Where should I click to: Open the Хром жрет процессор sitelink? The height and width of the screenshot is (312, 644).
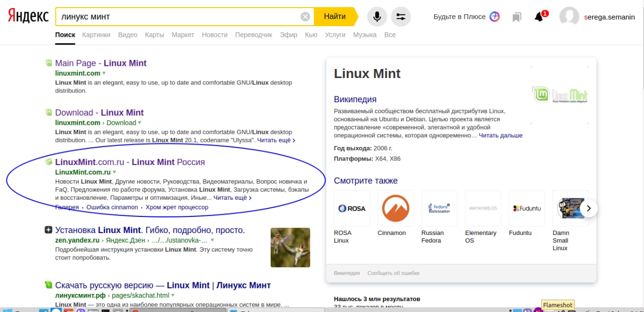(177, 207)
